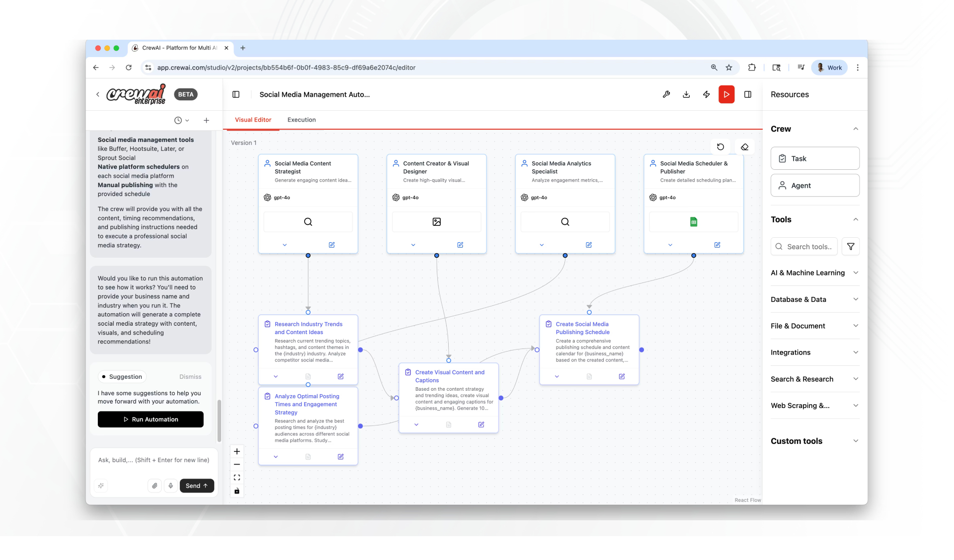
Task: Open the tools filter funnel icon
Action: click(851, 246)
